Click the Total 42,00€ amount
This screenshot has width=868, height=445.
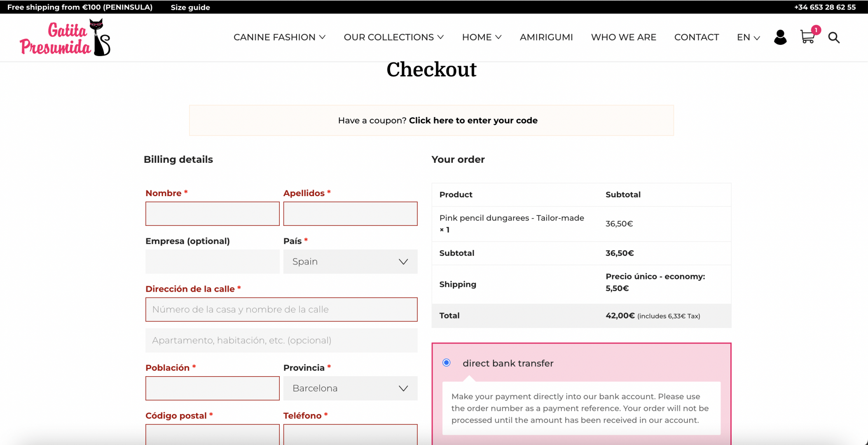click(x=620, y=316)
